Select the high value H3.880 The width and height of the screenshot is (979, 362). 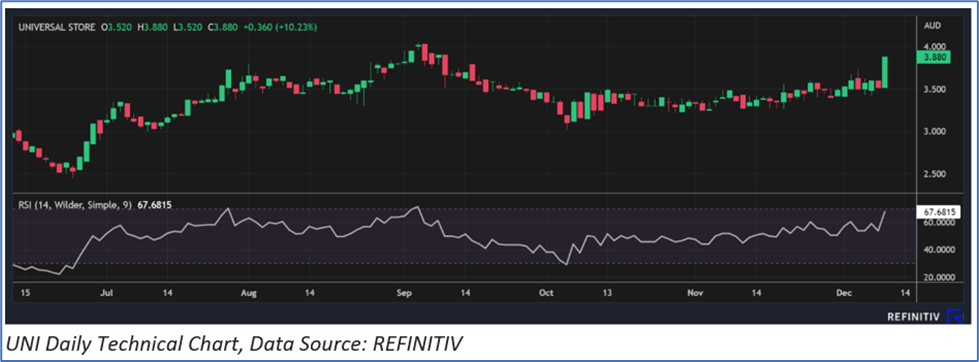pyautogui.click(x=152, y=27)
